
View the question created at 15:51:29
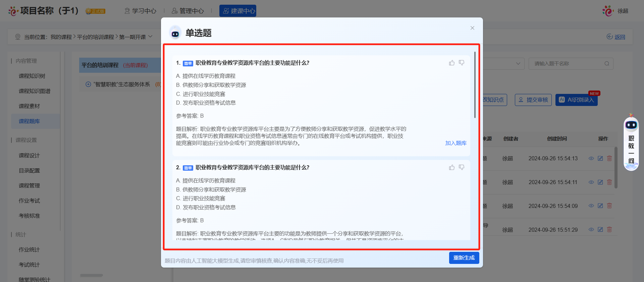tap(591, 230)
